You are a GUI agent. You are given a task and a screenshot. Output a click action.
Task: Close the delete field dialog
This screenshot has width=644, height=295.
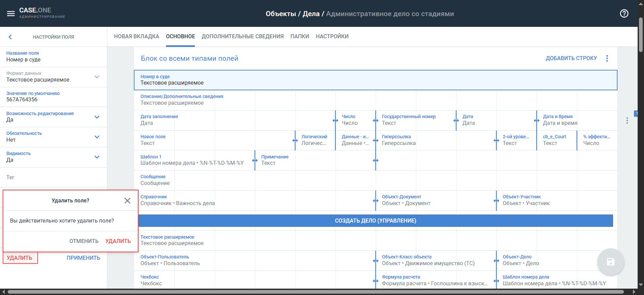(x=127, y=201)
